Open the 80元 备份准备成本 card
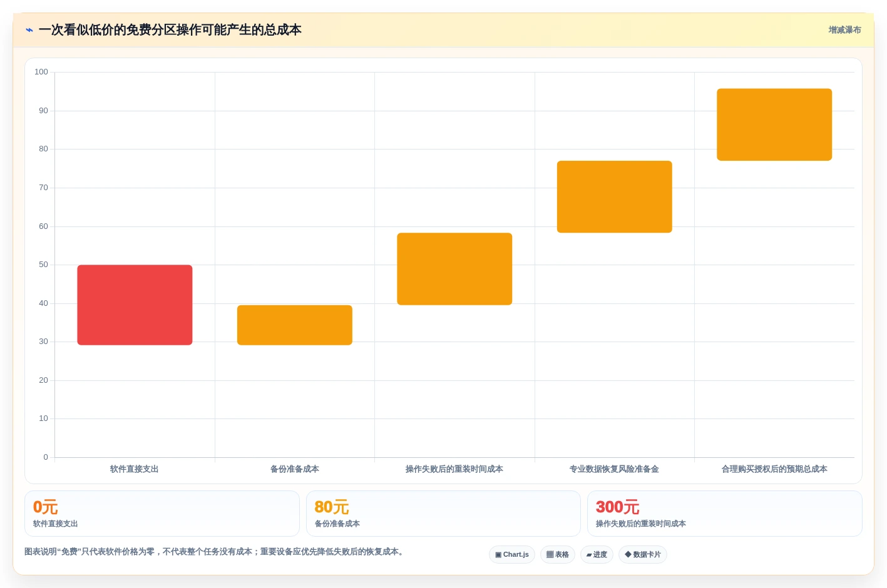Viewport: 887px width, 588px height. coord(443,514)
